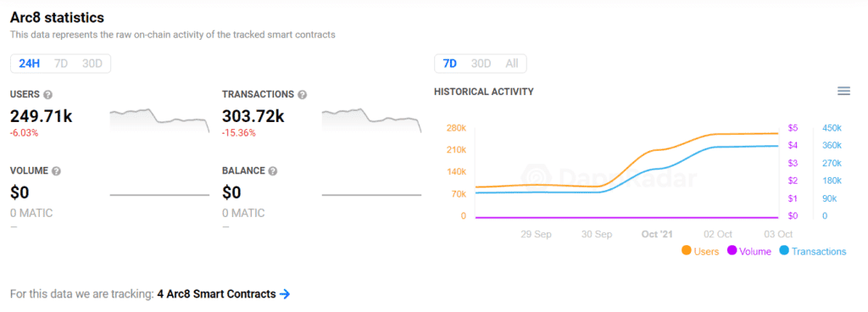Click the Transactions sparkline mini chart

coord(371,120)
